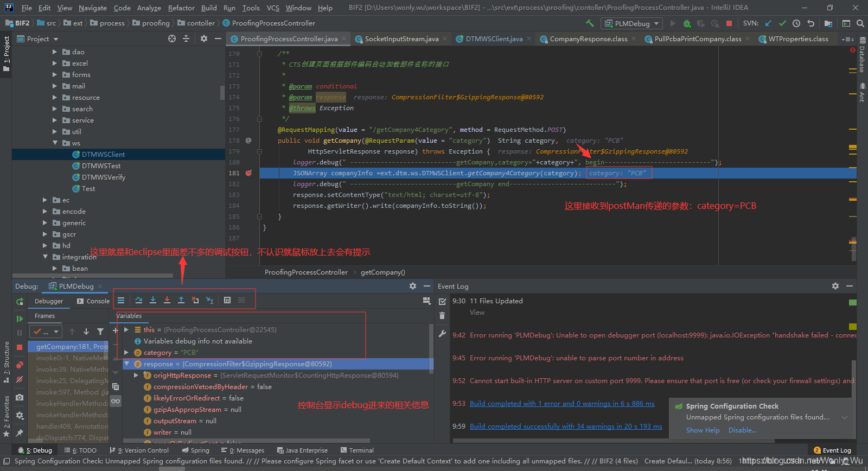This screenshot has width=868, height=471.
Task: Locate opened file in Project tree
Action: (x=172, y=39)
